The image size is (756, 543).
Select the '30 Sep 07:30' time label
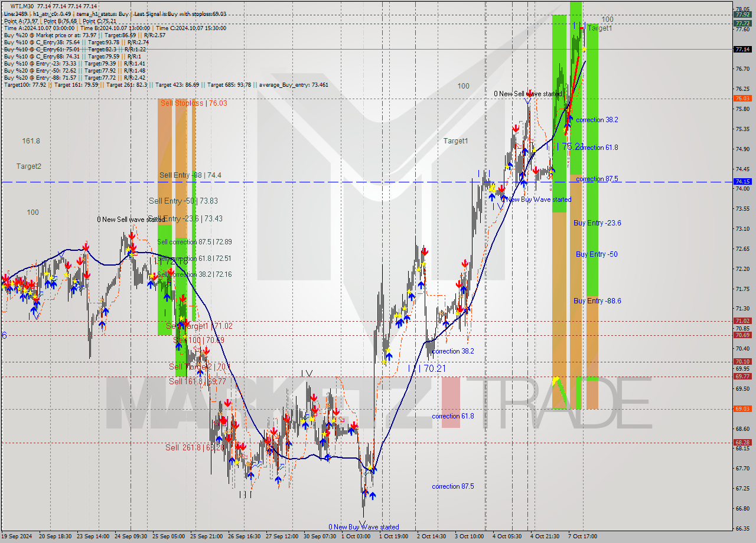320,537
